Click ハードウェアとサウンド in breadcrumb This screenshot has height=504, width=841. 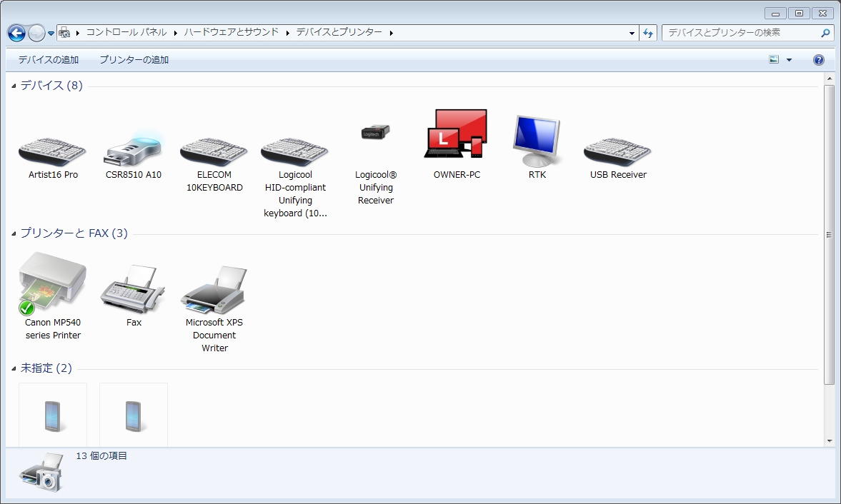[x=232, y=32]
